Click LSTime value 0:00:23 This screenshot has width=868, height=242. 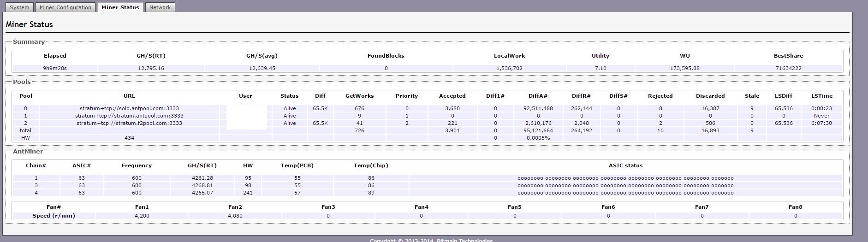(821, 108)
